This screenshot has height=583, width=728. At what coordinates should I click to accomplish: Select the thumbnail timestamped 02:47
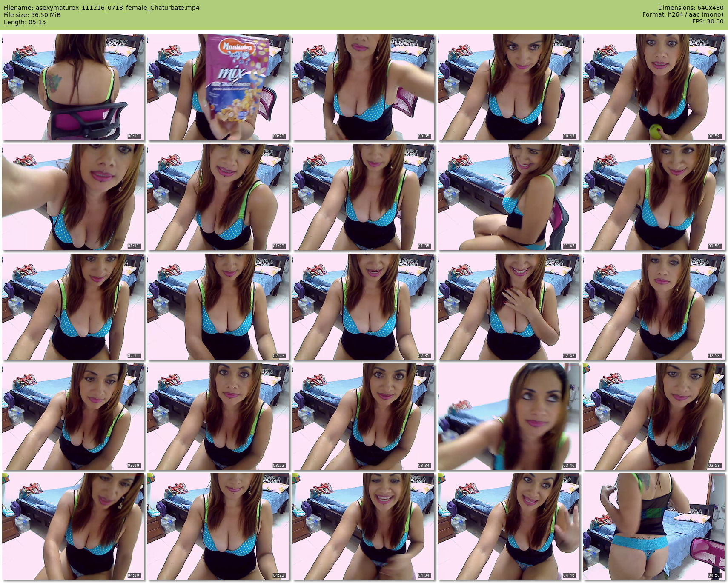pos(509,307)
